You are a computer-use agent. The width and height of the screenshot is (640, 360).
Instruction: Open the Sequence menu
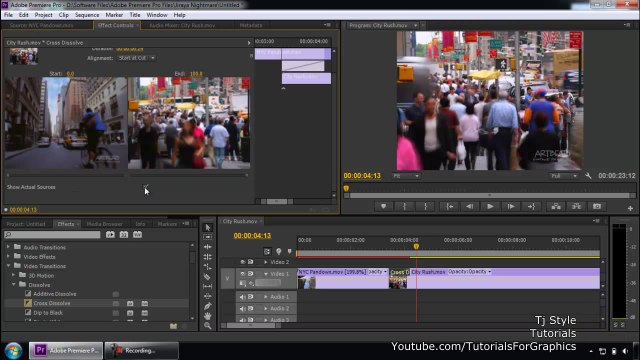87,15
